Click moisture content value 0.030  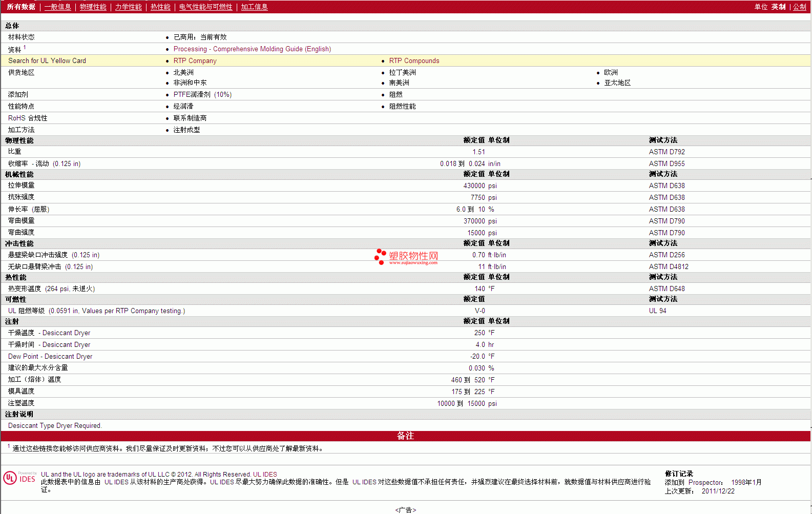click(x=476, y=368)
